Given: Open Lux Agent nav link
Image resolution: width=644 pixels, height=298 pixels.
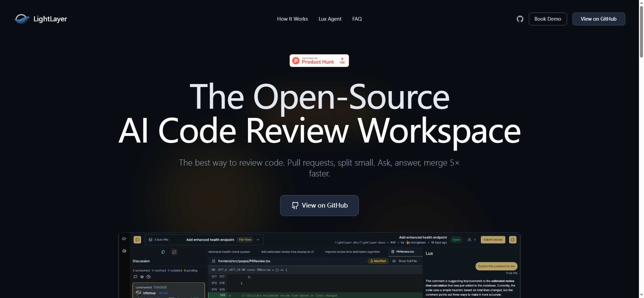Looking at the screenshot, I should [330, 19].
